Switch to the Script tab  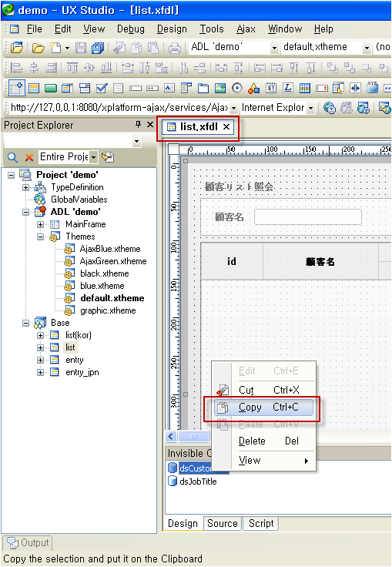tap(261, 523)
